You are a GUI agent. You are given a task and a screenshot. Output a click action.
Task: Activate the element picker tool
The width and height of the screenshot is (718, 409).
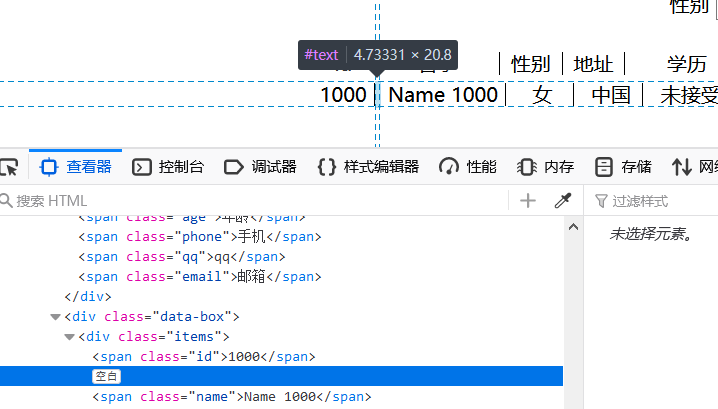point(8,167)
